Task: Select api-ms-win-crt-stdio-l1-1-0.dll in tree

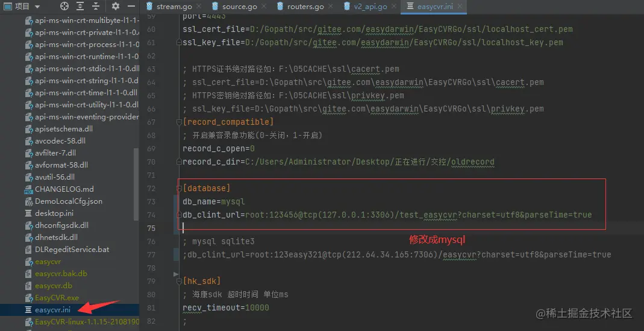Action: pyautogui.click(x=87, y=69)
